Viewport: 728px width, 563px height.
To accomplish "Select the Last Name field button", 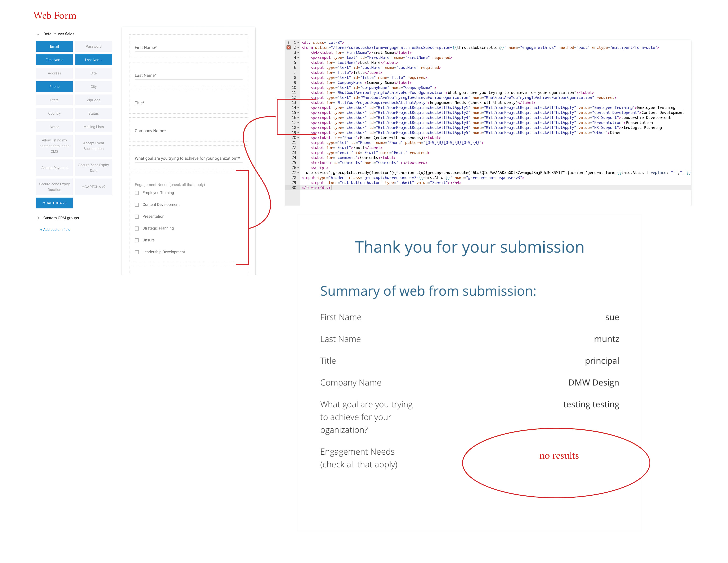I will 93,60.
